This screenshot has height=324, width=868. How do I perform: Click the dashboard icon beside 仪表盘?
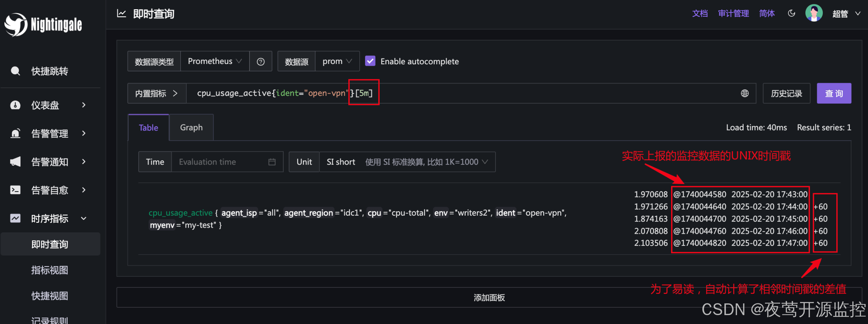(15, 105)
